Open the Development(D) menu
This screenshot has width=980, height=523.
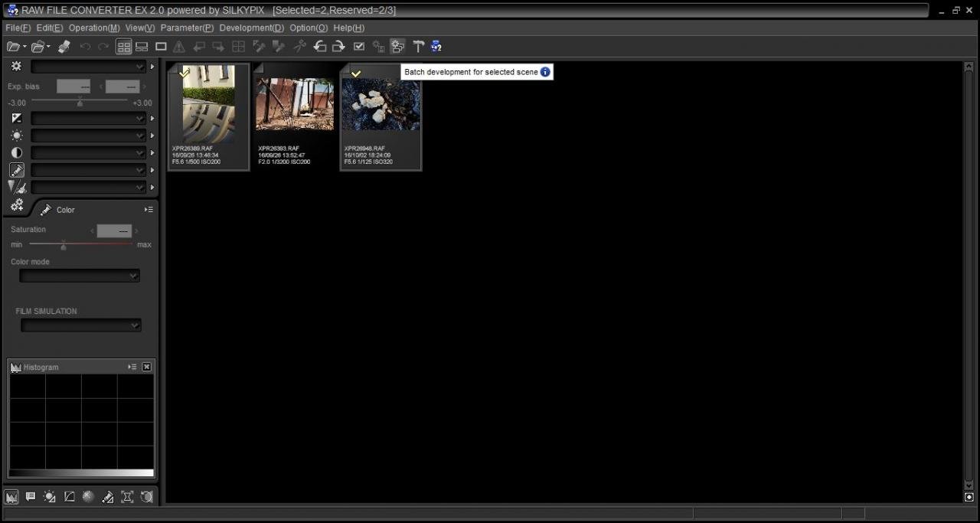pyautogui.click(x=251, y=28)
